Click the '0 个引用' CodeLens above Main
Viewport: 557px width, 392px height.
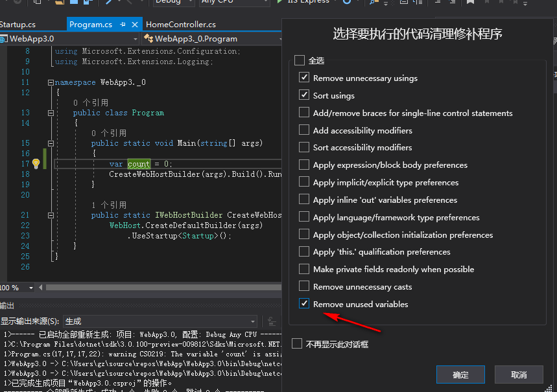point(109,133)
